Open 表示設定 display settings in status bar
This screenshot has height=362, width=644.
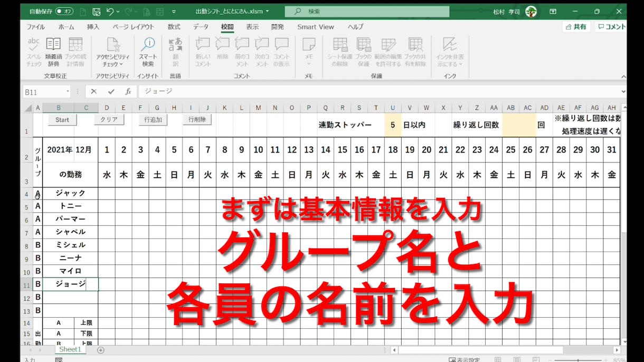464,359
